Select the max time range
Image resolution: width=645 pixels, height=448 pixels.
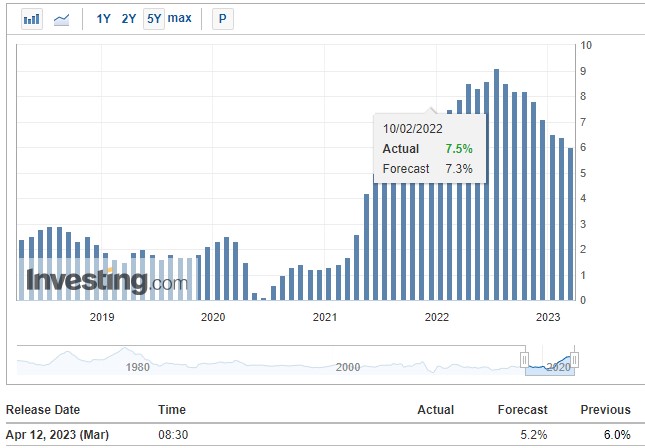pyautogui.click(x=180, y=19)
